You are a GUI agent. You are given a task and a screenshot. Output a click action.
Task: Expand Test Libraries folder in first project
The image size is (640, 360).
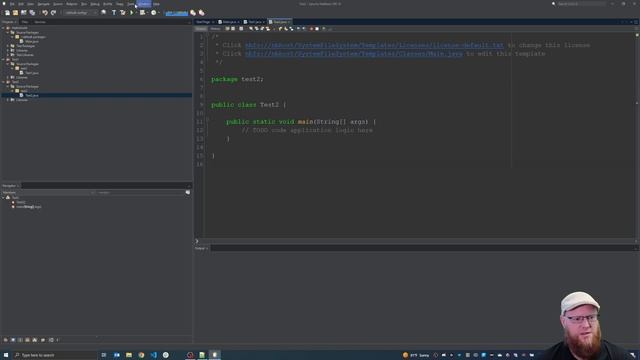click(8, 55)
